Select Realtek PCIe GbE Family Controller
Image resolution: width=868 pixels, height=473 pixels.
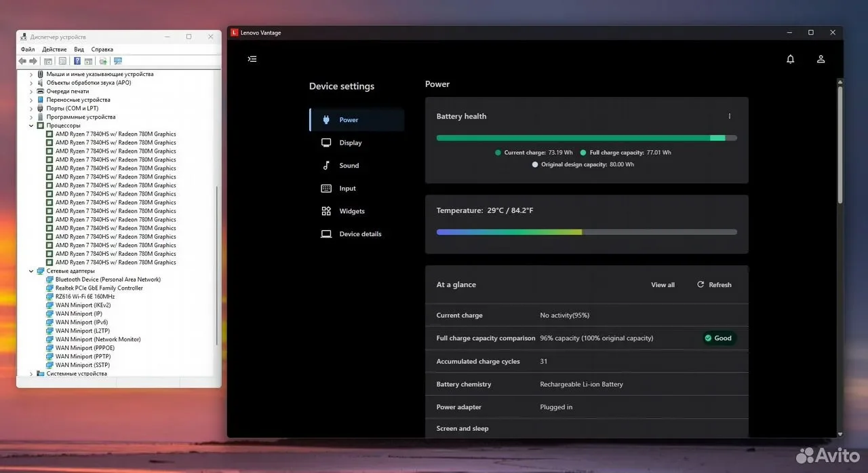tap(99, 288)
